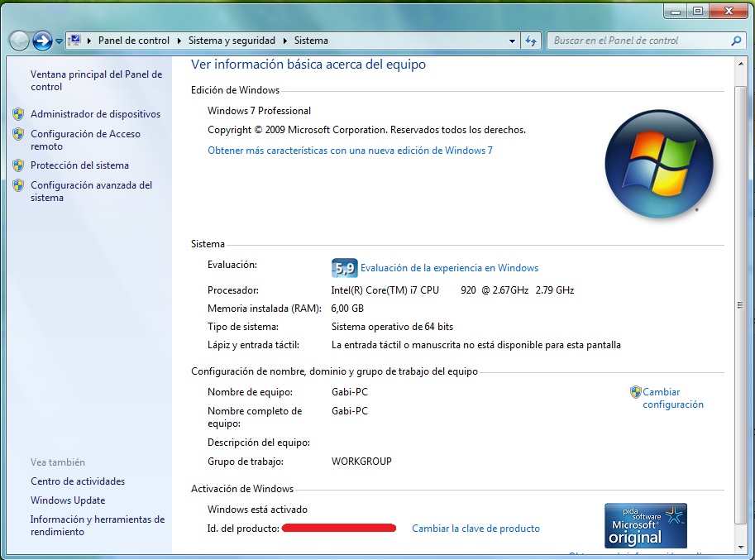
Task: Open Ventana principal del Panel de control
Action: click(96, 80)
